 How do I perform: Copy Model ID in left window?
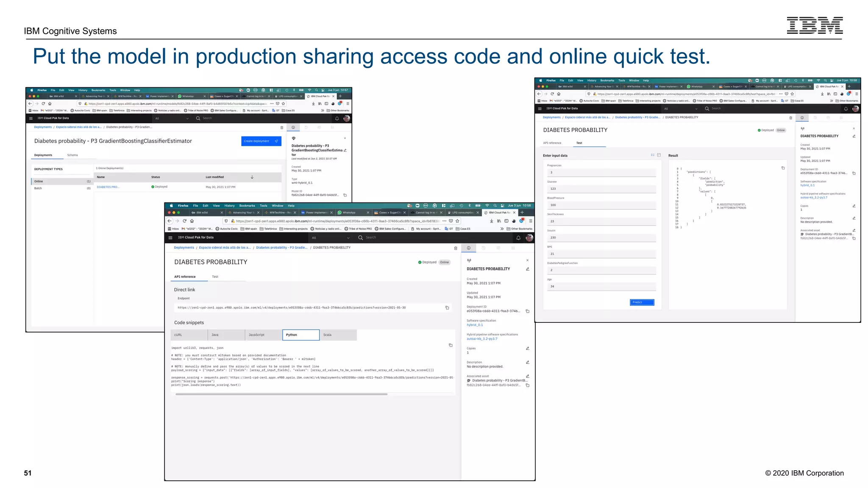pyautogui.click(x=345, y=195)
